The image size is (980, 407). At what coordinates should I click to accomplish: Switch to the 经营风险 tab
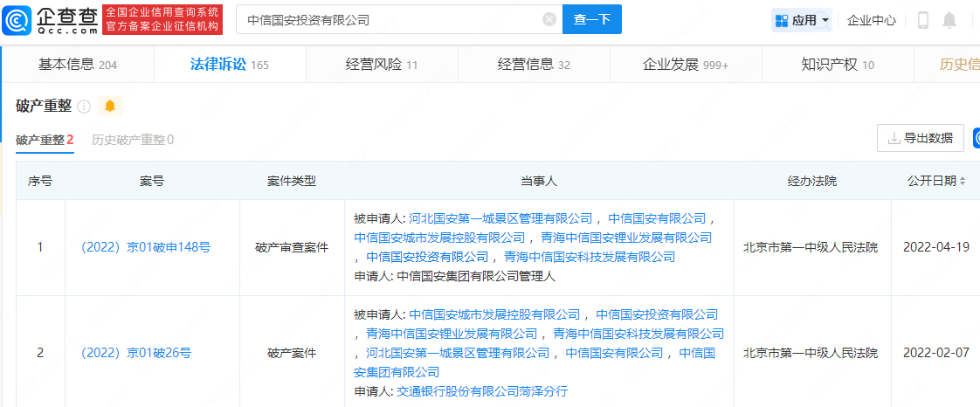click(381, 64)
